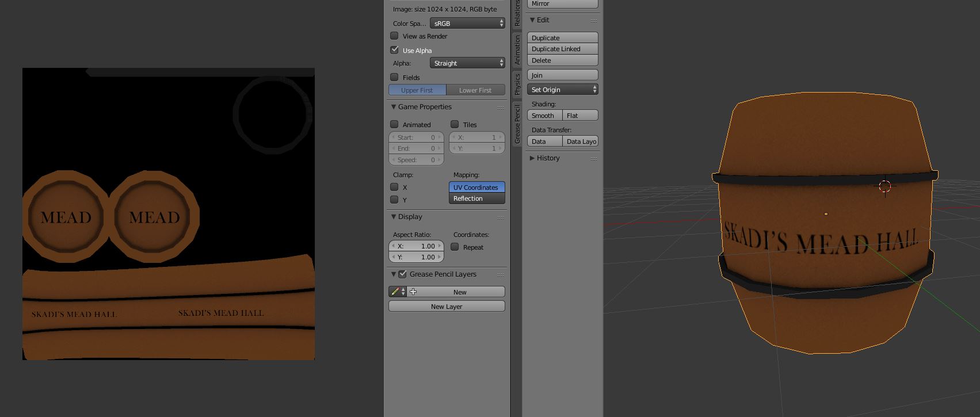980x417 pixels.
Task: Select UV Coordinates mapping
Action: (476, 187)
